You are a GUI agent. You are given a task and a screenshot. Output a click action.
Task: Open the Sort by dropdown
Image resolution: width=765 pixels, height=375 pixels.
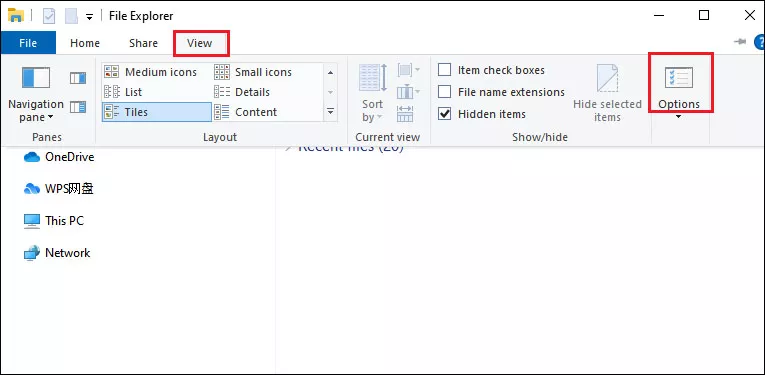click(x=373, y=93)
